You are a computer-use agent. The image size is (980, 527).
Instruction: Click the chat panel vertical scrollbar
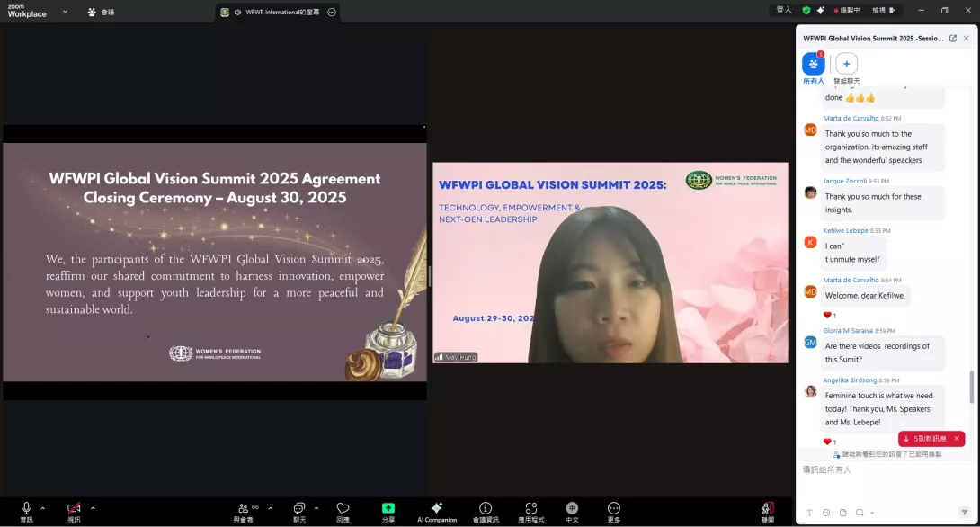tap(971, 387)
